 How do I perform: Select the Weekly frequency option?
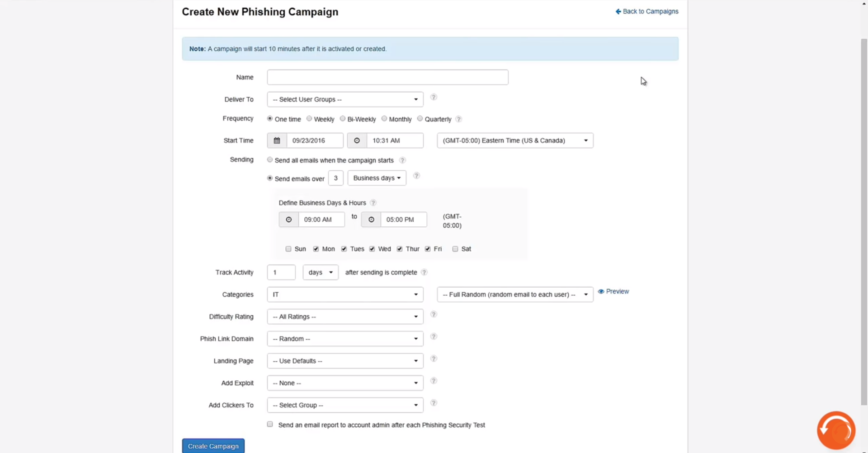[309, 118]
